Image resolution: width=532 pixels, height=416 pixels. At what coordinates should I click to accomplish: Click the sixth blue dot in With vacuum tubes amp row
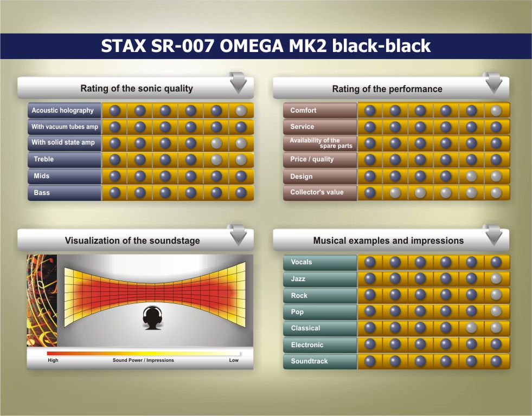(241, 127)
